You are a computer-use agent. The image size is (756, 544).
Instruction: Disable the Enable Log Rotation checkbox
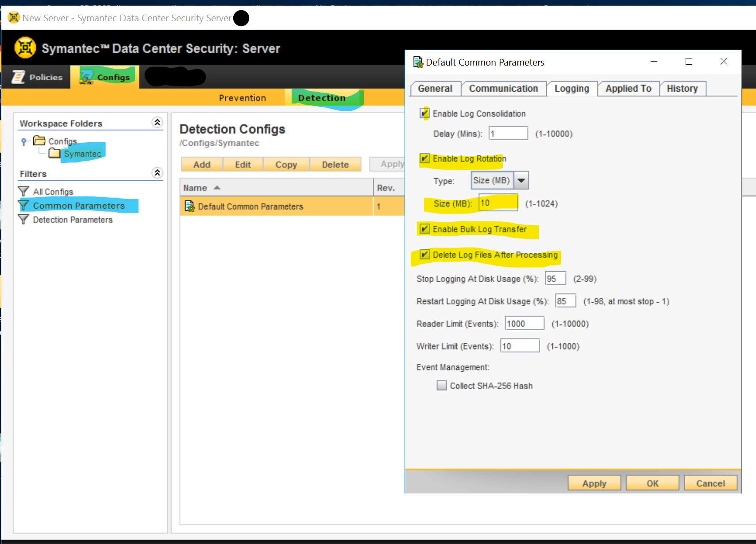click(x=424, y=159)
